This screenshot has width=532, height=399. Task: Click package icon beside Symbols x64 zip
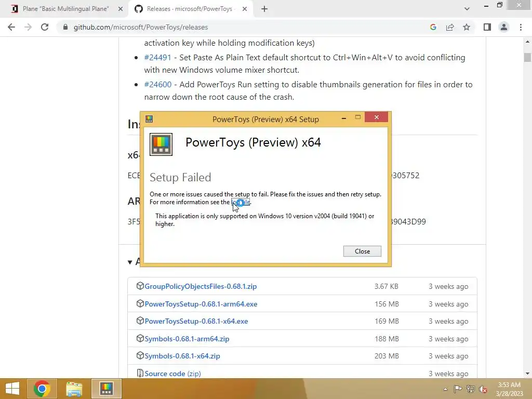point(140,355)
